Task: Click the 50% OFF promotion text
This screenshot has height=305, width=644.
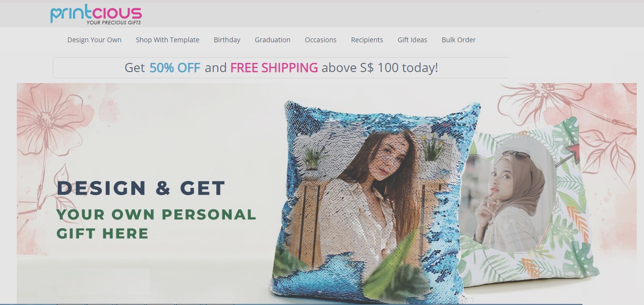Action: click(175, 68)
